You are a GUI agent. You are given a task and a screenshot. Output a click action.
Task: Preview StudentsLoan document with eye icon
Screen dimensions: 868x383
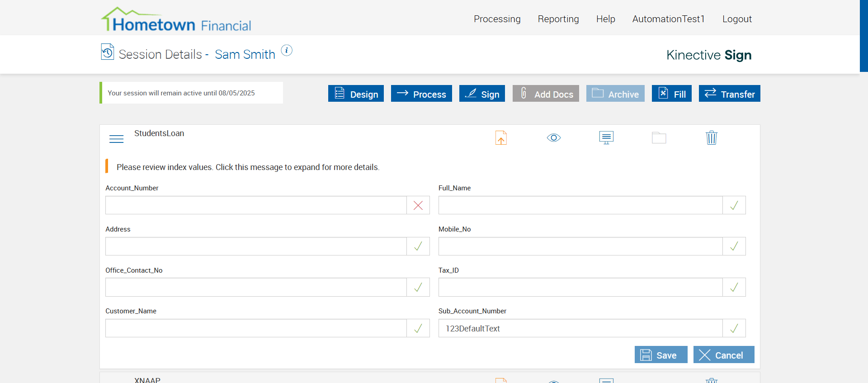pos(553,138)
